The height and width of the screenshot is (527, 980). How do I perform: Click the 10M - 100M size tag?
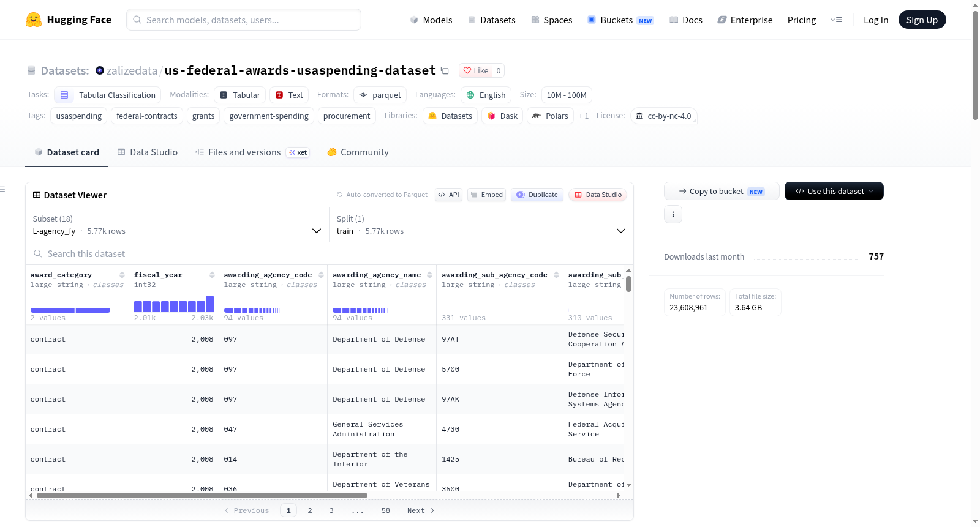[x=567, y=95]
